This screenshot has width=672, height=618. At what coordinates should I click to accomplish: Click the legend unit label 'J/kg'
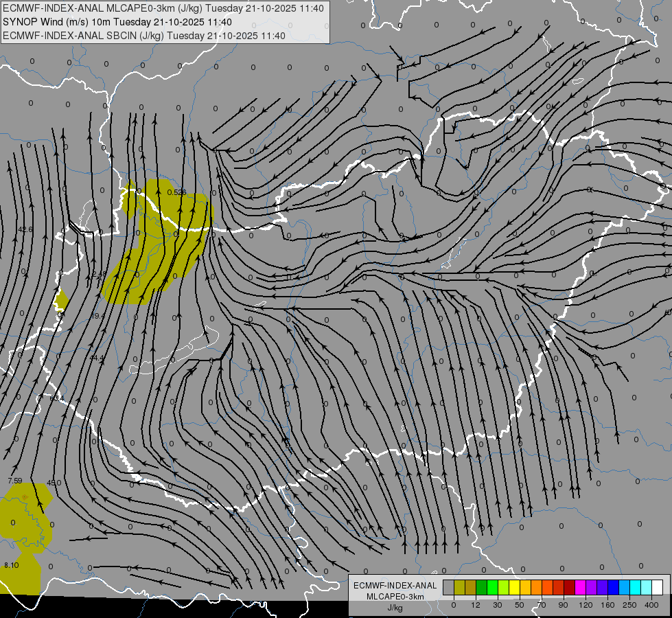(395, 608)
